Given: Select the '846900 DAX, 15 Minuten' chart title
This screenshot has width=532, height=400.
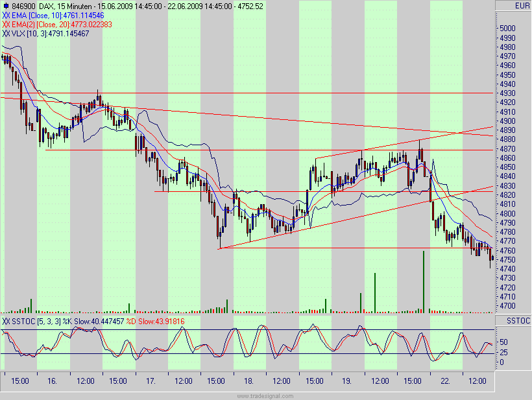Looking at the screenshot, I should click(x=51, y=6).
